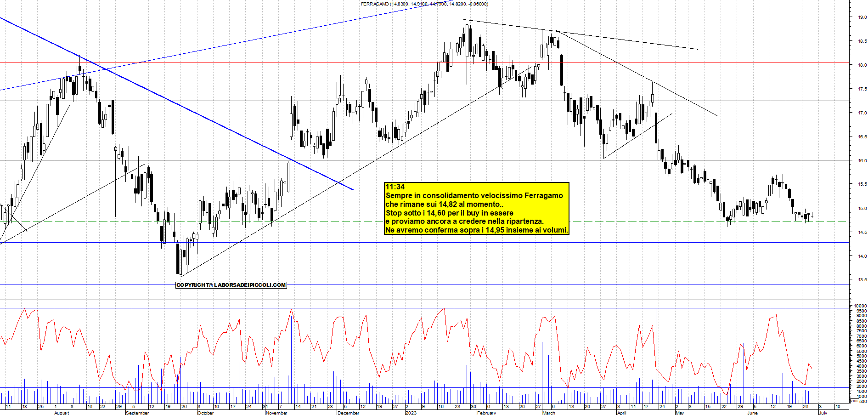
Task: Select the April month label
Action: pyautogui.click(x=621, y=413)
